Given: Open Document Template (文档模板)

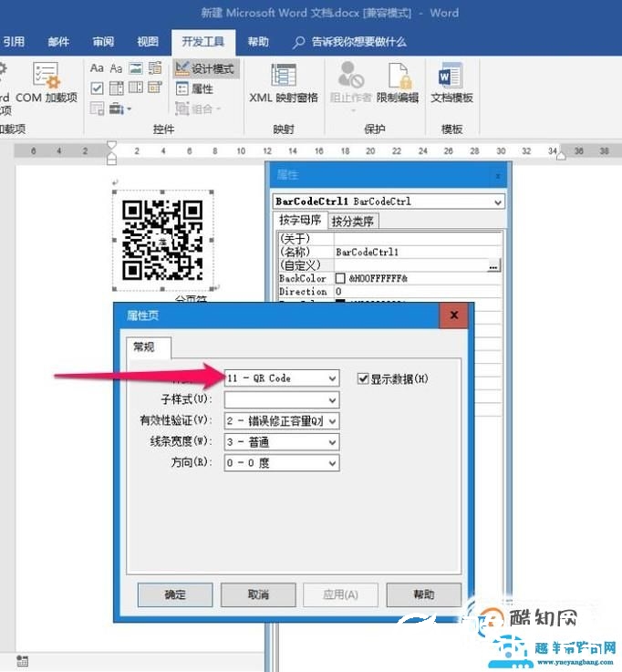Looking at the screenshot, I should point(451,83).
